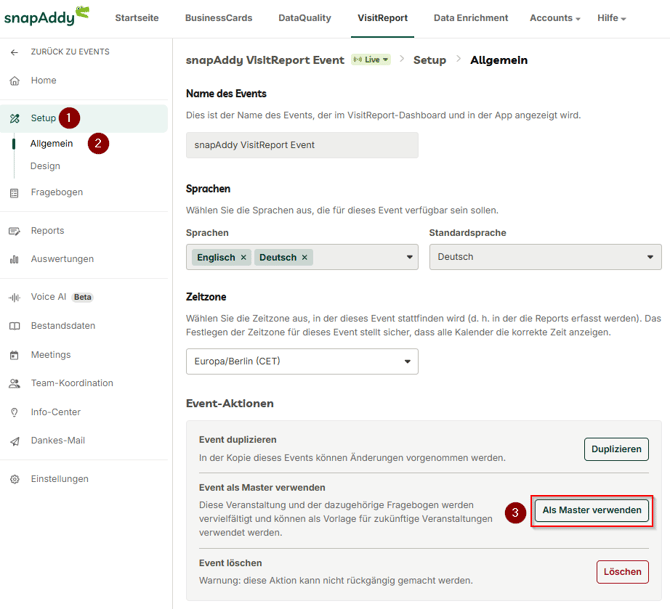This screenshot has width=670, height=609.
Task: Go to the Startseite tab
Action: (x=137, y=18)
